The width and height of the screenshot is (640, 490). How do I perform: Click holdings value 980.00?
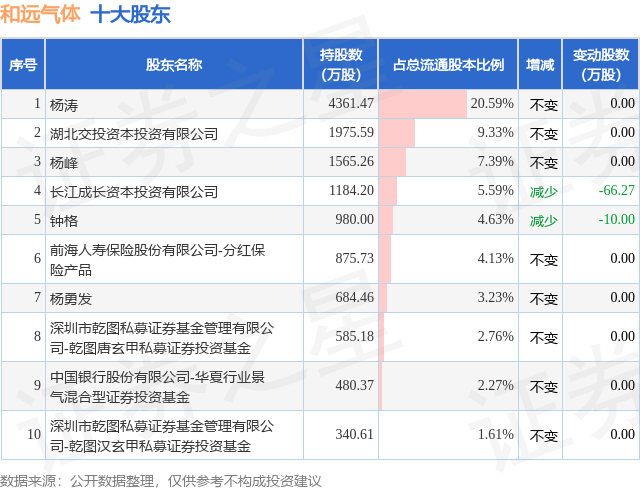354,219
